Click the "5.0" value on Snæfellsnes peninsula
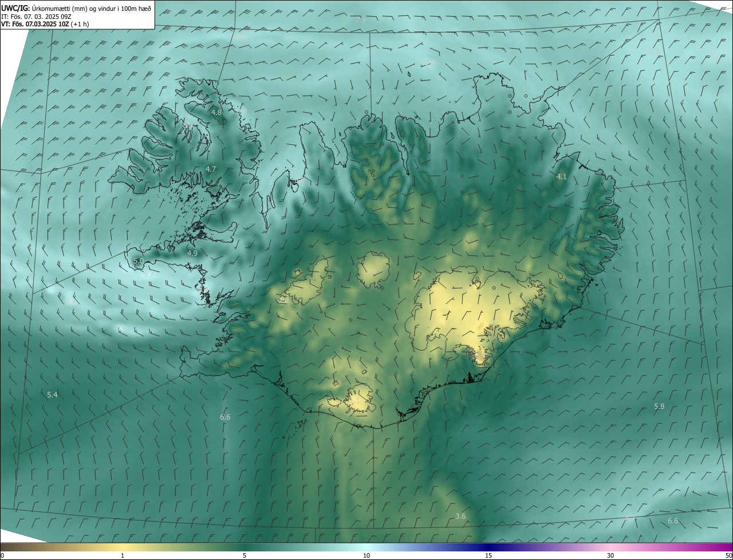Screen dimensions: 733x560 [x=139, y=261]
